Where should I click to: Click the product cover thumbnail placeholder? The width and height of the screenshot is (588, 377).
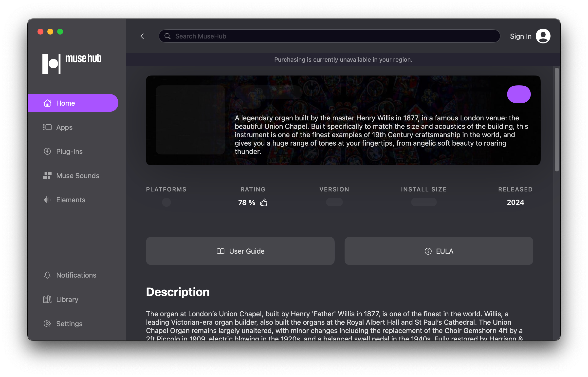(x=190, y=120)
